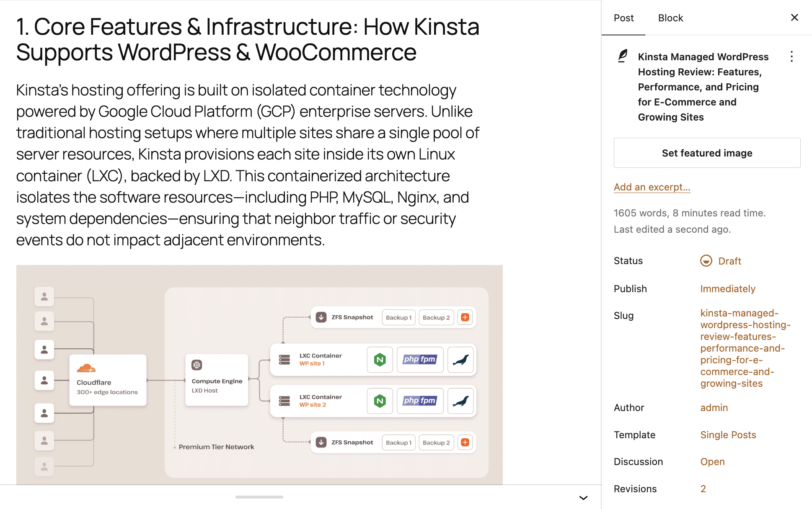Click the top ZFS Snapshot download icon
The image size is (812, 509).
click(321, 317)
